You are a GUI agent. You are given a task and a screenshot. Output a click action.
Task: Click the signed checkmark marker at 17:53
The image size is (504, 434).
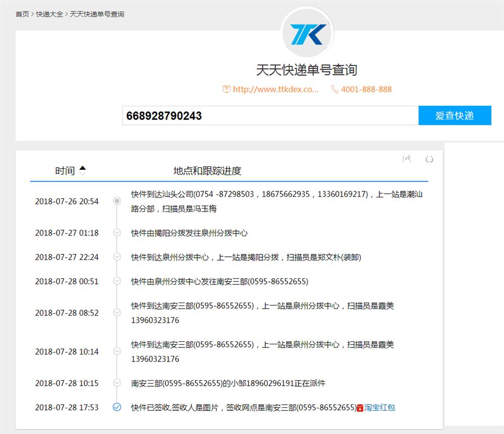(117, 407)
